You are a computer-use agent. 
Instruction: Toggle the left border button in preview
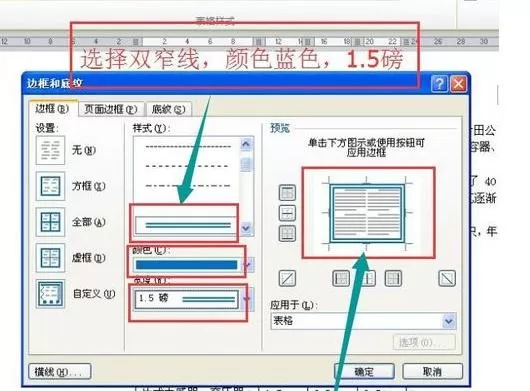[x=341, y=278]
